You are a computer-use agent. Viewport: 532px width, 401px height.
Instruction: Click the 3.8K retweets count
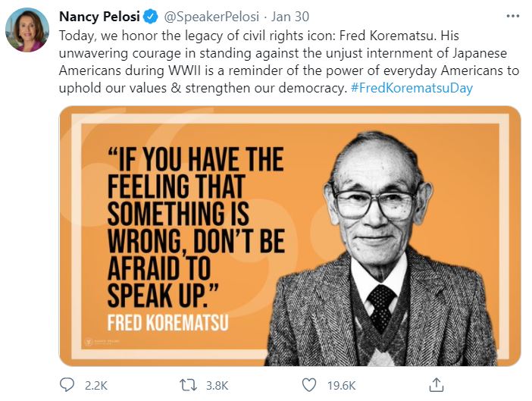[217, 386]
